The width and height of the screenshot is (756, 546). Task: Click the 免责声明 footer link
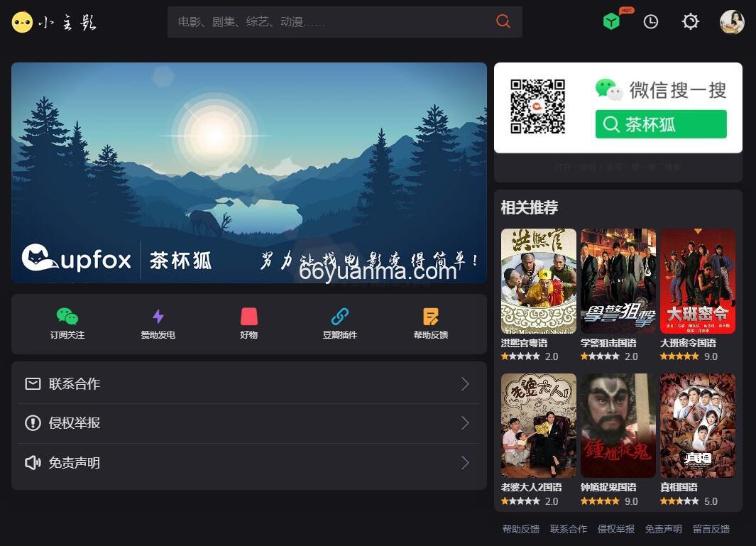coord(662,529)
